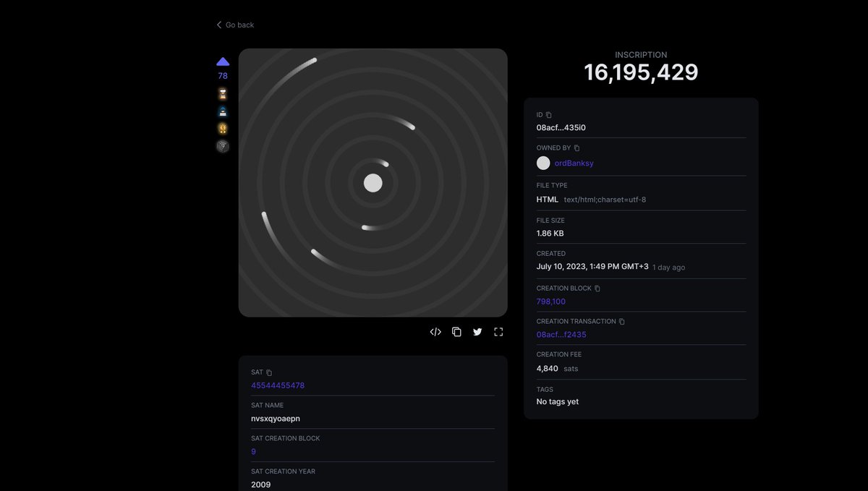
Task: Click the hooded figure badge icon
Action: pos(223,111)
